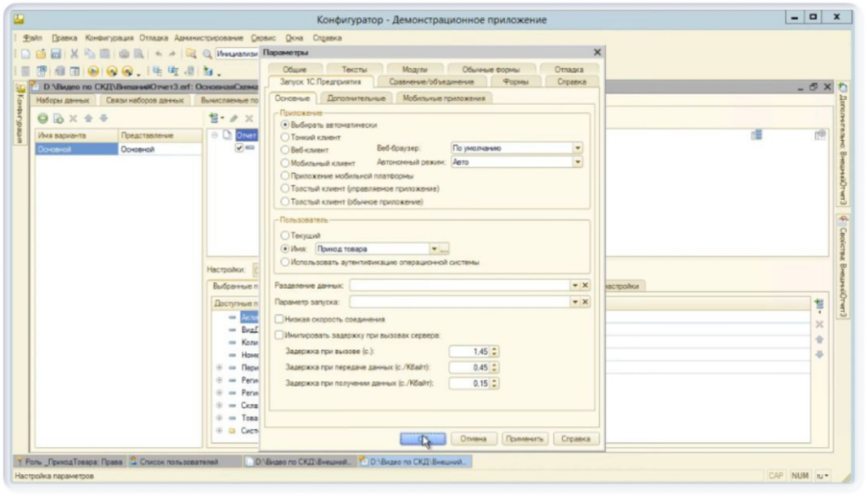Choose the Текущий user radio button
Image resolution: width=868 pixels, height=499 pixels.
[285, 235]
